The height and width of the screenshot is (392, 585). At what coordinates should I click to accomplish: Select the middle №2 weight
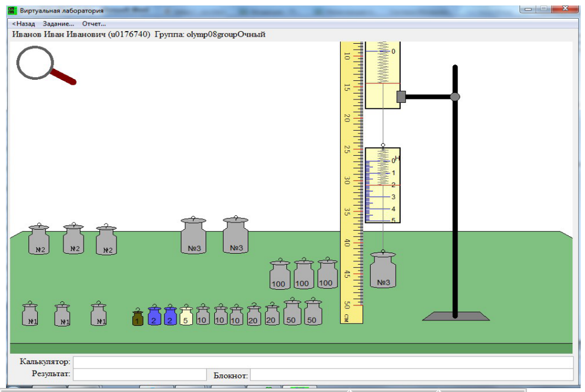[73, 238]
